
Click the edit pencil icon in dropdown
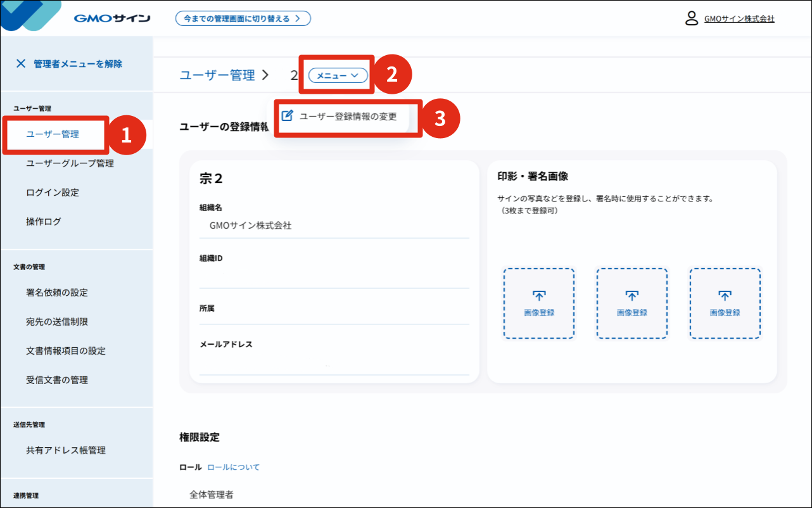pyautogui.click(x=287, y=116)
